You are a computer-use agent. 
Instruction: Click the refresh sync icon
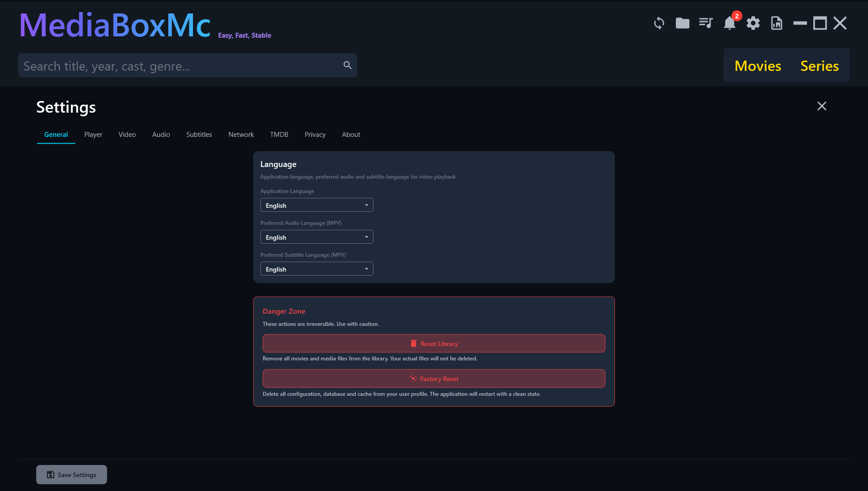(659, 23)
